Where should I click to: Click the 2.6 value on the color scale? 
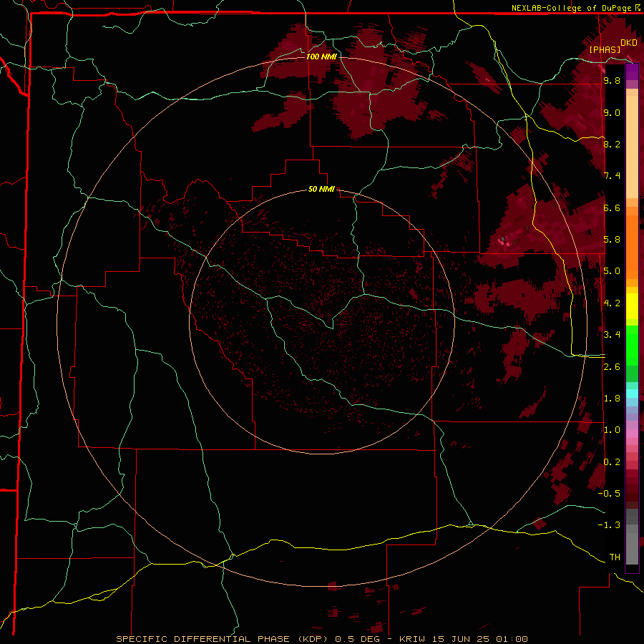click(612, 367)
